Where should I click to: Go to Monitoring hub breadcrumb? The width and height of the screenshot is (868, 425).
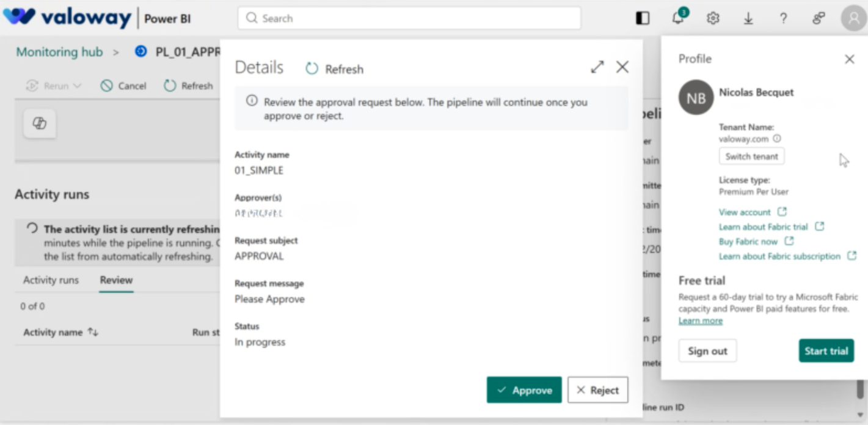click(59, 52)
